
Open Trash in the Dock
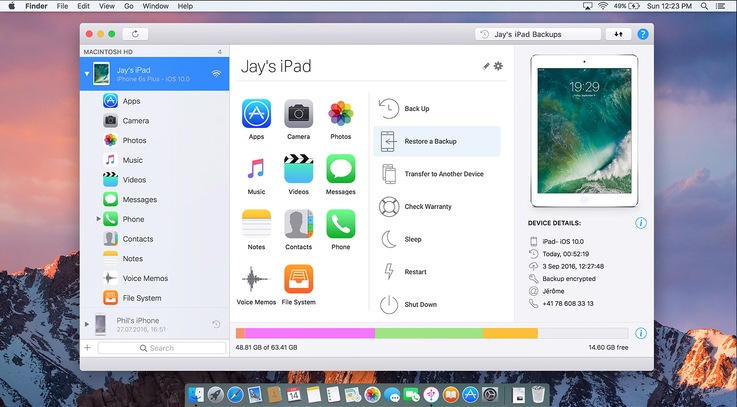tap(538, 394)
